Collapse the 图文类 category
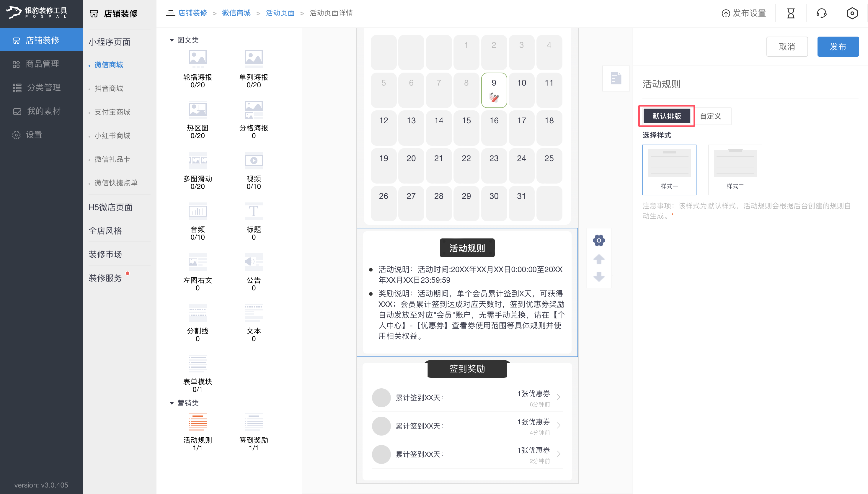 coord(172,40)
